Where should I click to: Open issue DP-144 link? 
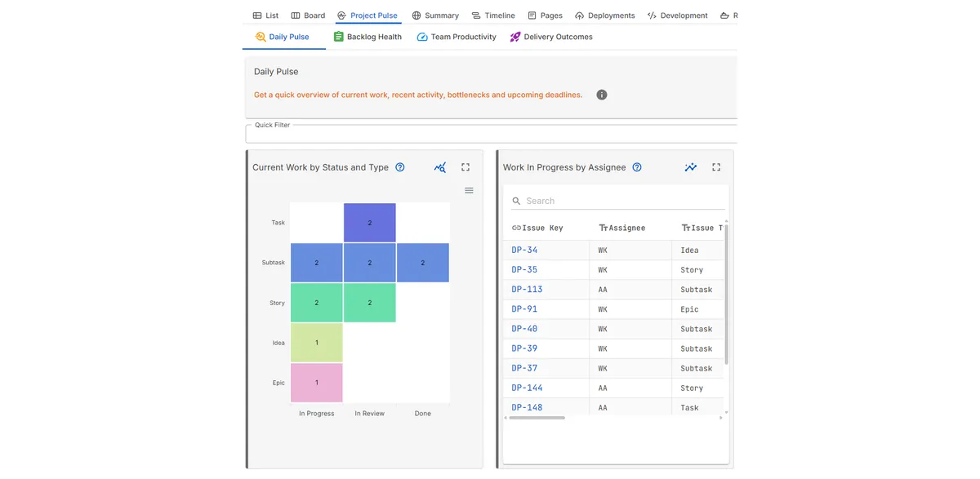click(x=527, y=388)
